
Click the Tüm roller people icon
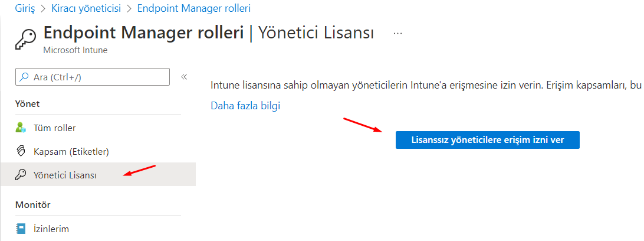[x=21, y=128]
